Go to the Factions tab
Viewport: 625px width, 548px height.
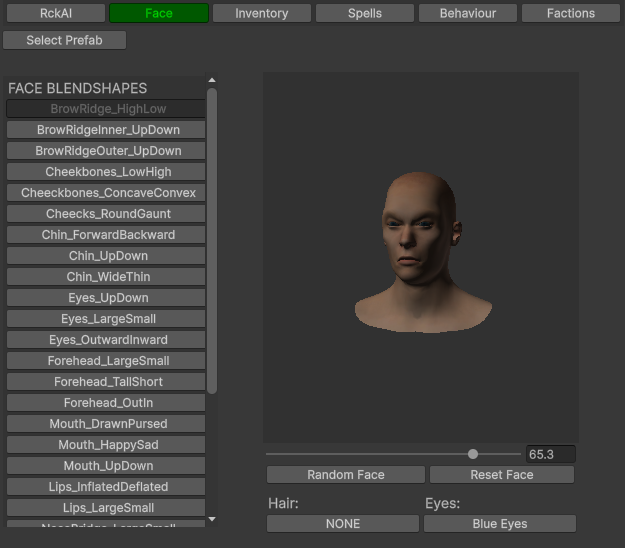571,13
